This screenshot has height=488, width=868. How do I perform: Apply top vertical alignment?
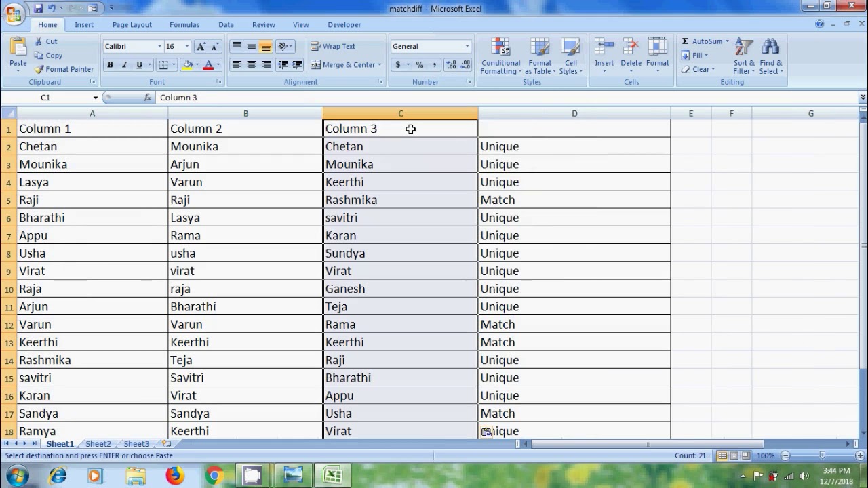pos(237,46)
